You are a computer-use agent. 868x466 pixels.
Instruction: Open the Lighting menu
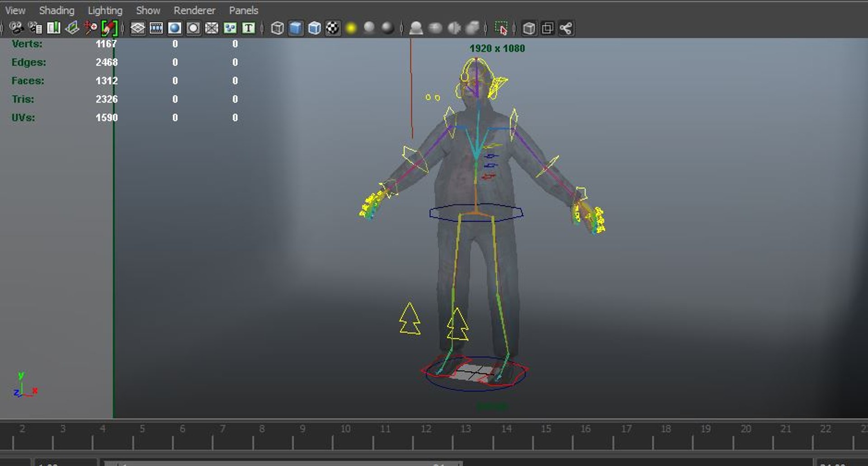[x=105, y=10]
